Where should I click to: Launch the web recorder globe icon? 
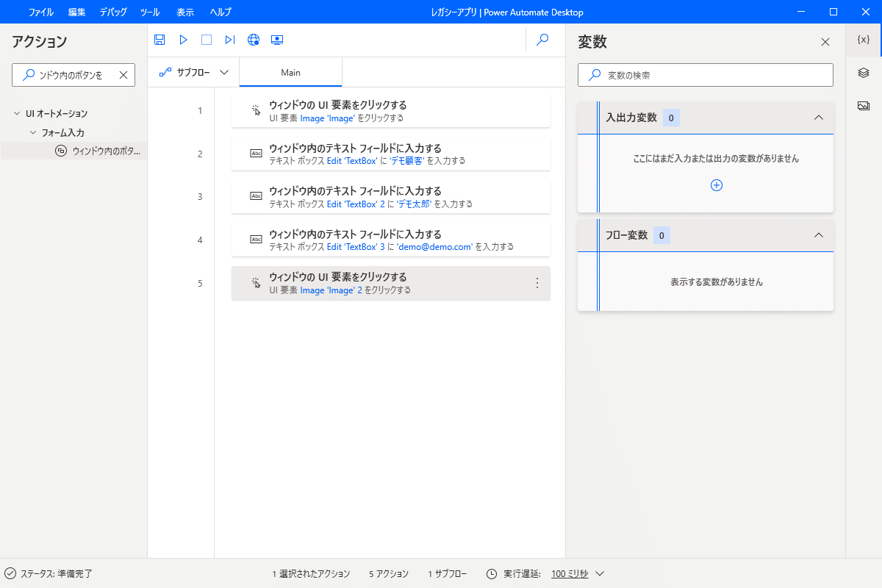coord(253,40)
